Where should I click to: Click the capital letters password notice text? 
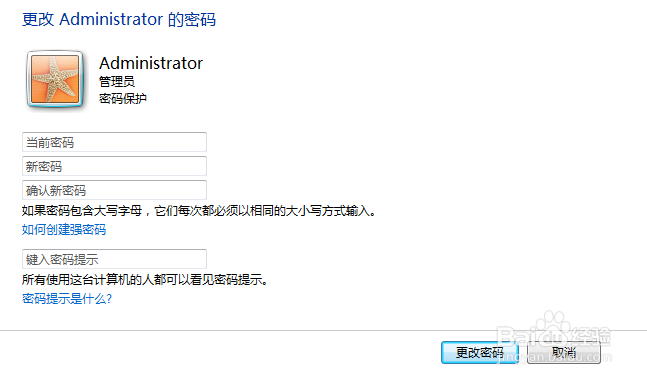pyautogui.click(x=199, y=211)
